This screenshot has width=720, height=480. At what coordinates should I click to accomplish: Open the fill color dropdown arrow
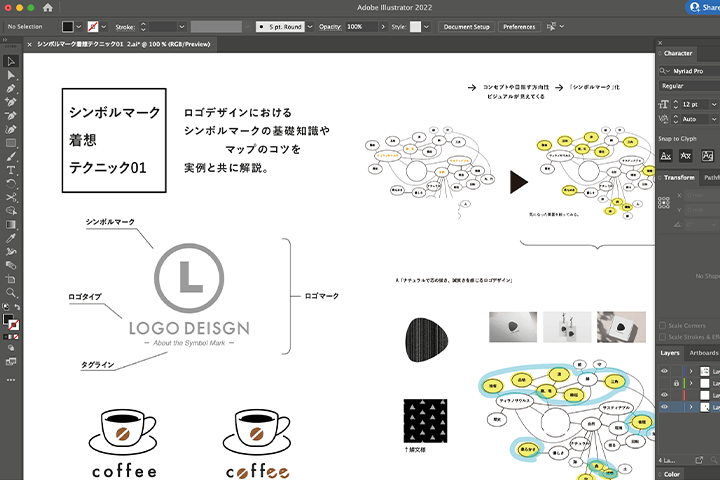(79, 27)
